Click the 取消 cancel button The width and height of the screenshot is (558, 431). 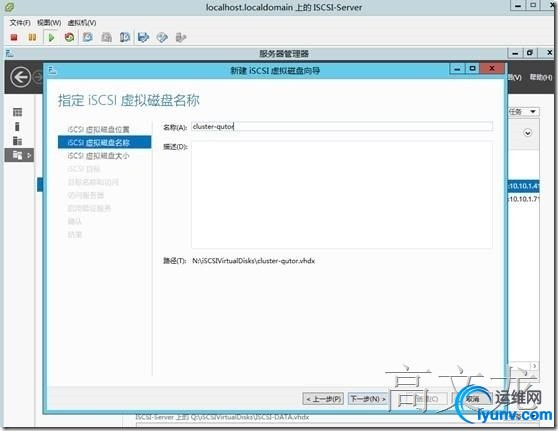[472, 399]
